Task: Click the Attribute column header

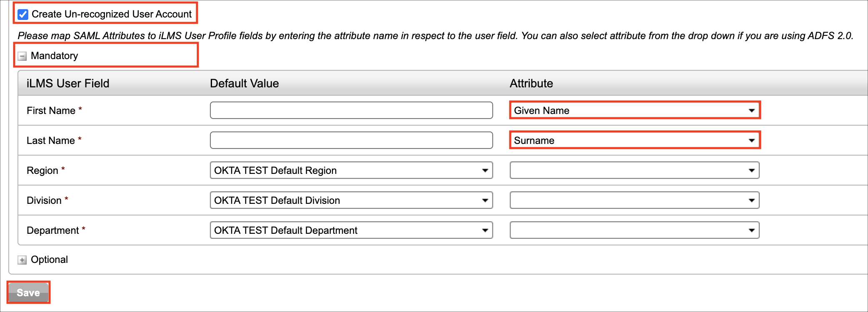Action: click(x=531, y=83)
